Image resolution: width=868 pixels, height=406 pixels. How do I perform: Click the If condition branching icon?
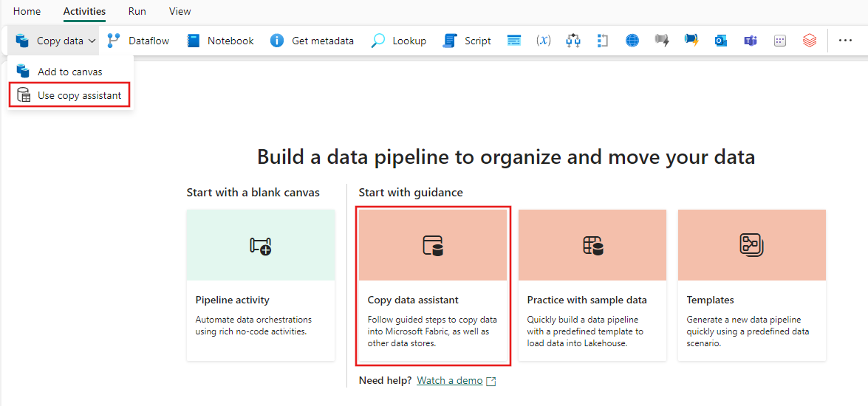(x=573, y=41)
